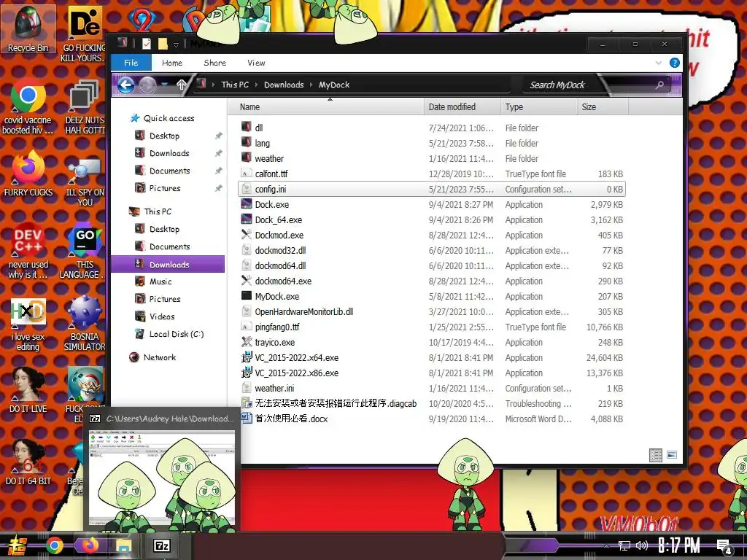
Task: Select Network in the navigation pane
Action: pyautogui.click(x=160, y=357)
